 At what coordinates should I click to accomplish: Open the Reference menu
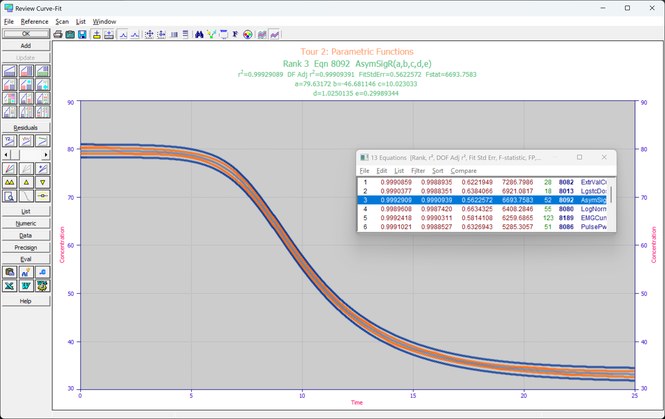[x=34, y=22]
